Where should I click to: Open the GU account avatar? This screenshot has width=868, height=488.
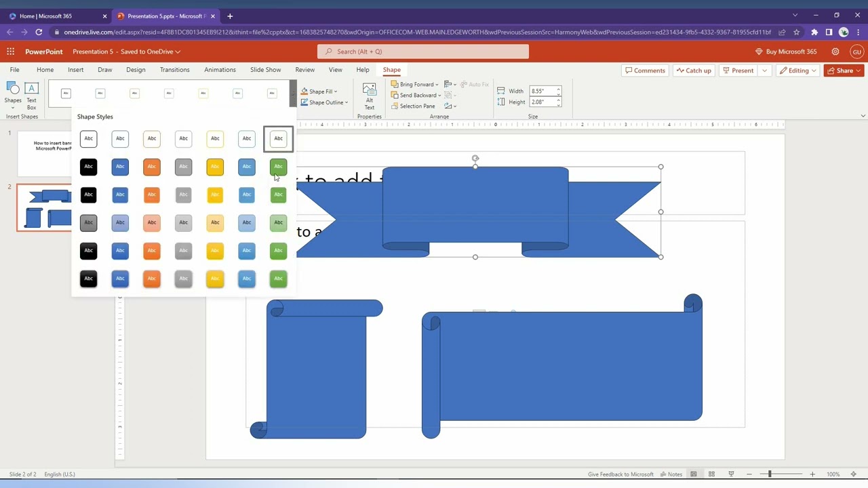pyautogui.click(x=856, y=52)
